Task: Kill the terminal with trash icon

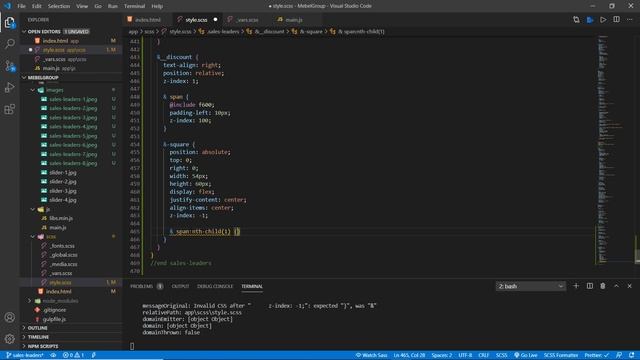Action: pos(603,286)
